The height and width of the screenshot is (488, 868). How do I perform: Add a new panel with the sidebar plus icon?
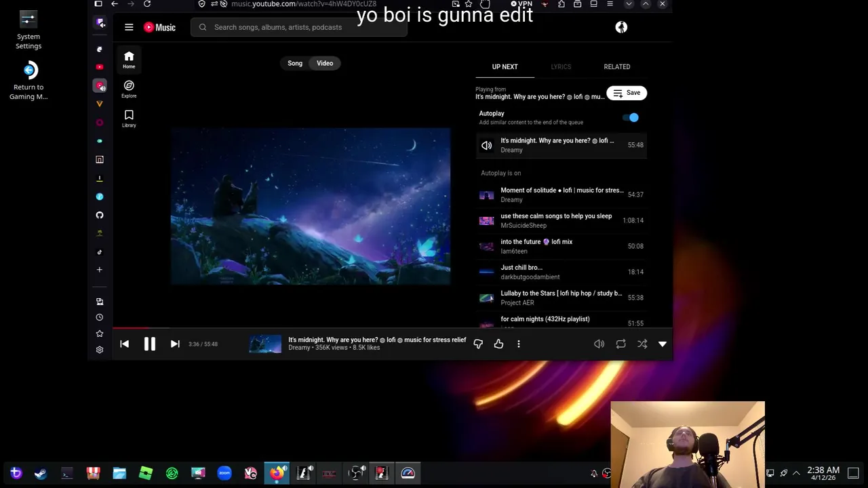click(x=100, y=270)
